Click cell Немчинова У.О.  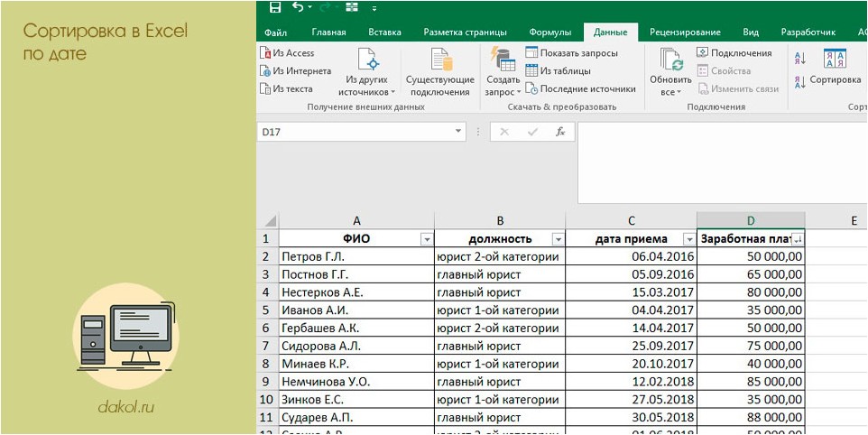click(356, 382)
